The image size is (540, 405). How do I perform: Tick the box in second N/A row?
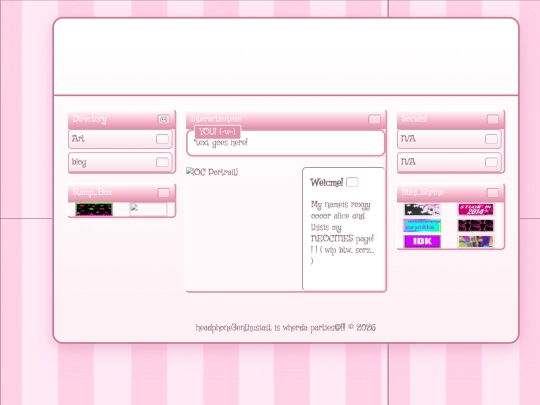[x=491, y=162]
